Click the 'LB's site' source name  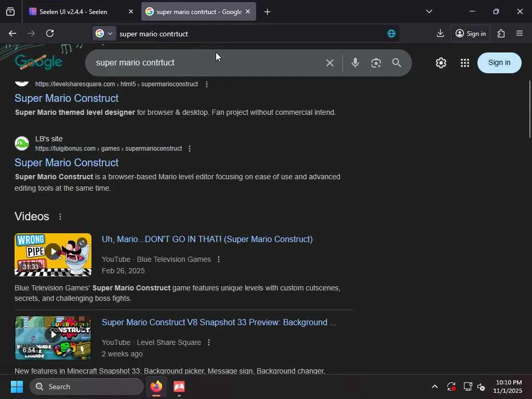[49, 139]
